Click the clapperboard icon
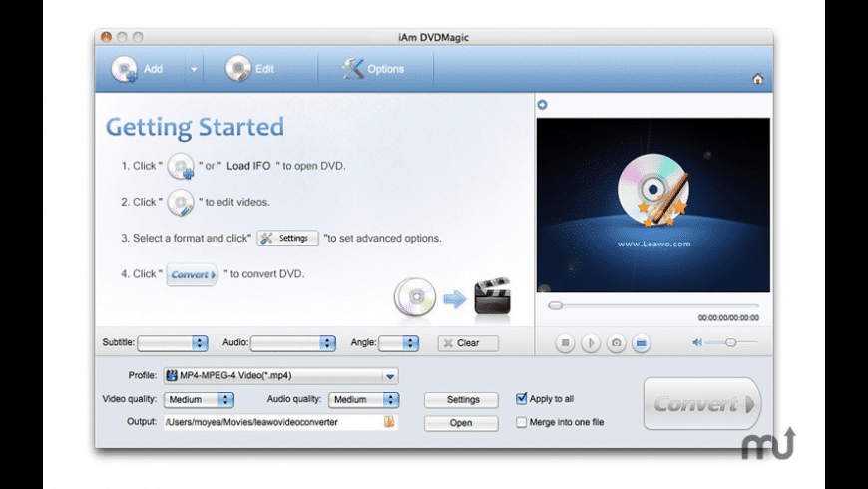The image size is (868, 489). pos(492,296)
